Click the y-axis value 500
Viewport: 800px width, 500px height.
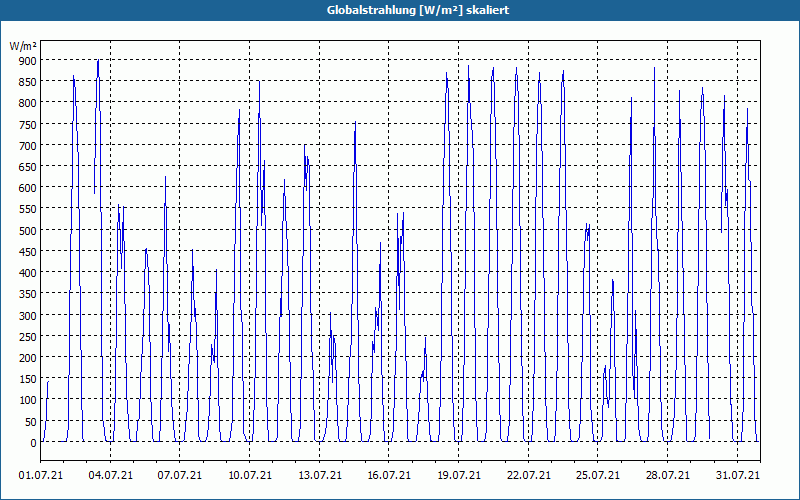tap(28, 230)
